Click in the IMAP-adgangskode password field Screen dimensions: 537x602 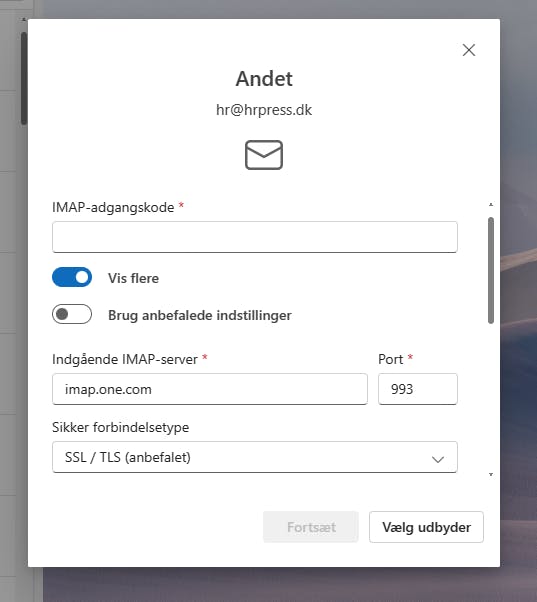[x=255, y=237]
